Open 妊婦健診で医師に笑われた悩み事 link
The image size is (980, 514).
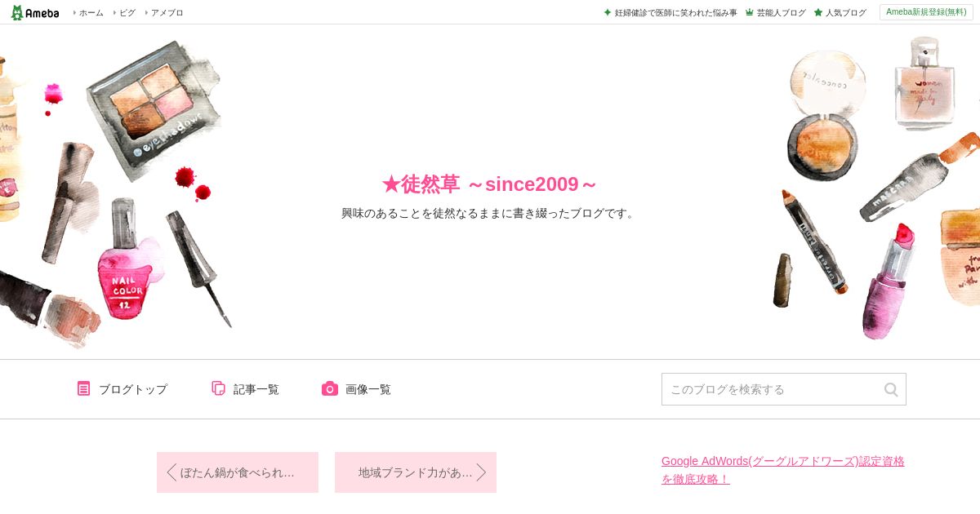[675, 12]
